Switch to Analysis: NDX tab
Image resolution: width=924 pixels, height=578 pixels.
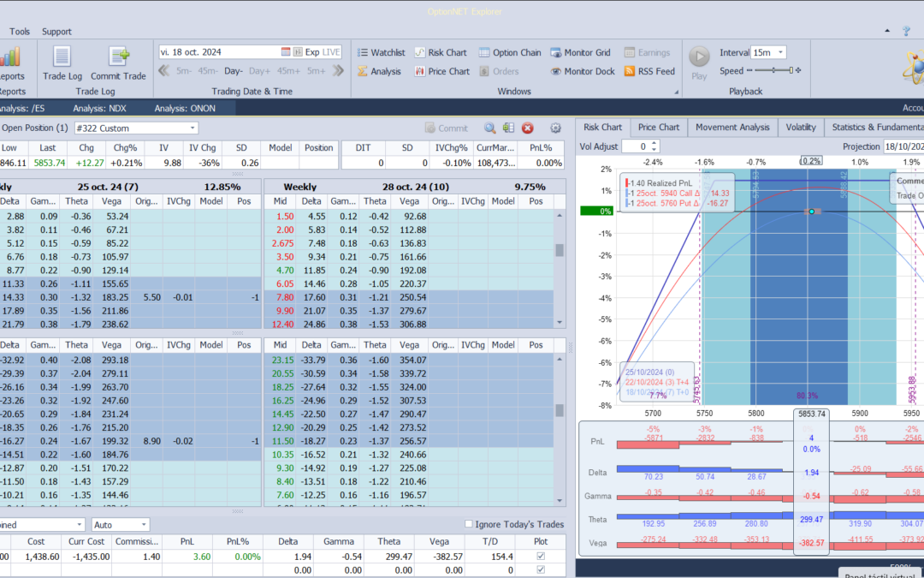[99, 108]
